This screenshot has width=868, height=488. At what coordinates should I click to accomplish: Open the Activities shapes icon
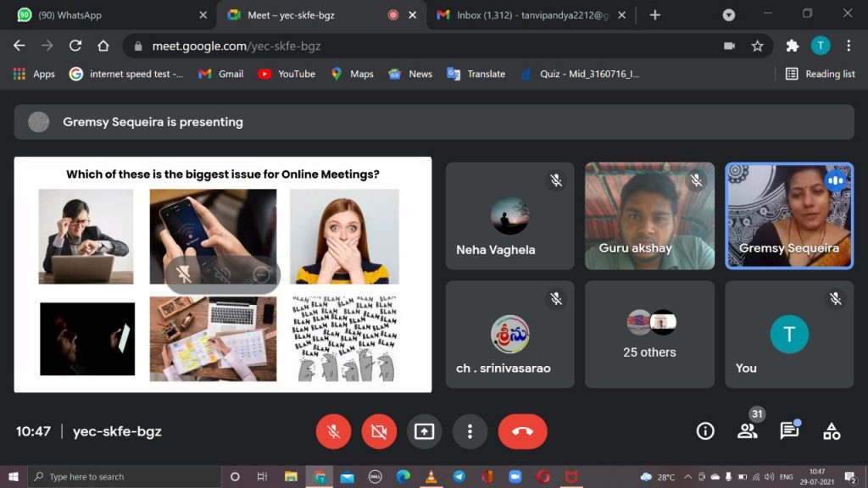click(x=832, y=431)
